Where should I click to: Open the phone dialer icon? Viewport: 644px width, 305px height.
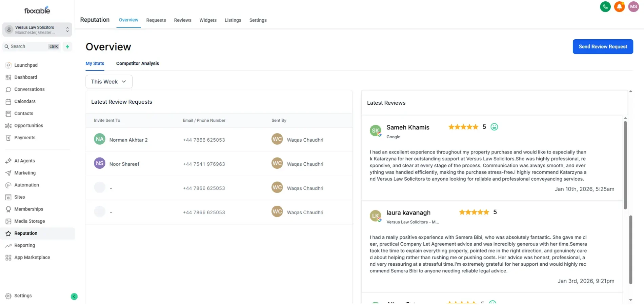point(605,7)
